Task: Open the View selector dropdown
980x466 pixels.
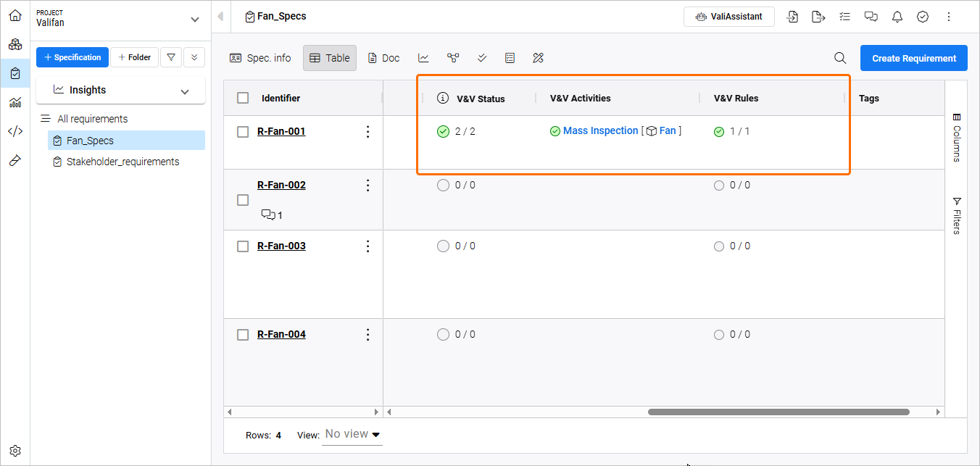Action: [x=352, y=434]
